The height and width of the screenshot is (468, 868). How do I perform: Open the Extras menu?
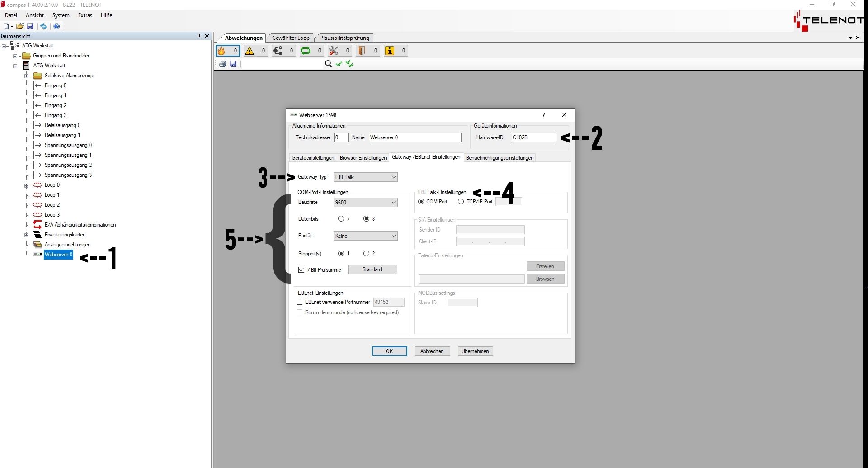[x=85, y=15]
